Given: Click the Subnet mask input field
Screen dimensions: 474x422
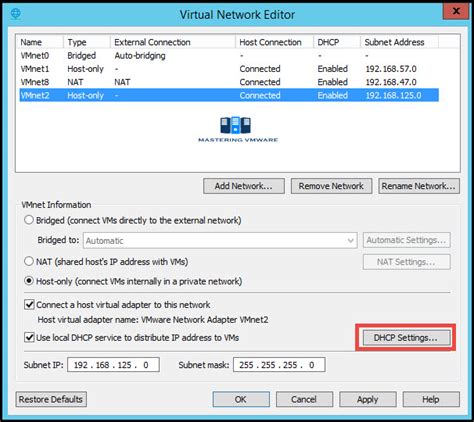Looking at the screenshot, I should pyautogui.click(x=279, y=365).
